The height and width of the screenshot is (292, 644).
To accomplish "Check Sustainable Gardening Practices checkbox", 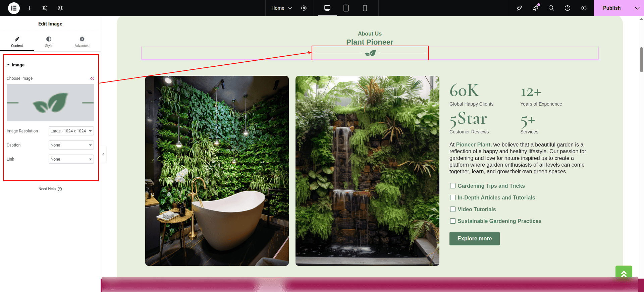I will click(453, 221).
